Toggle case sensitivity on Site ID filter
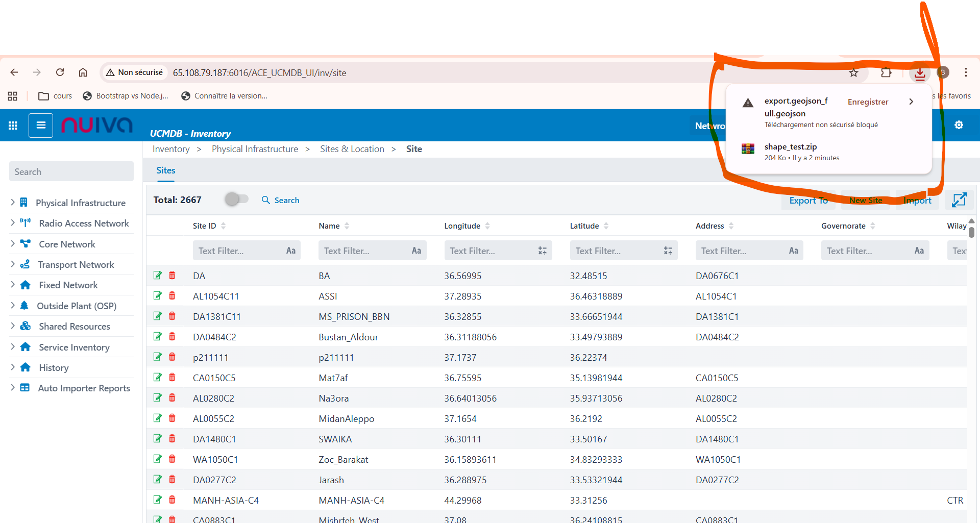The width and height of the screenshot is (980, 523). click(290, 251)
